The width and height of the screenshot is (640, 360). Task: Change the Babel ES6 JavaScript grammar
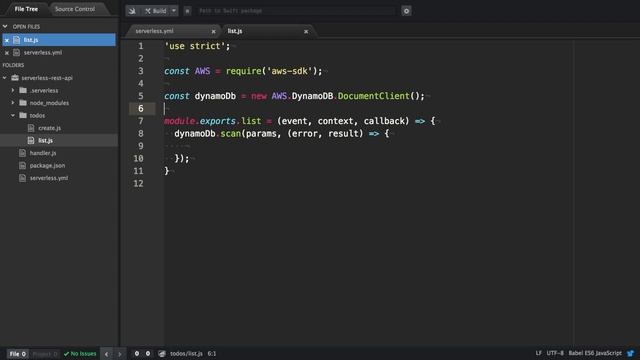tap(595, 353)
